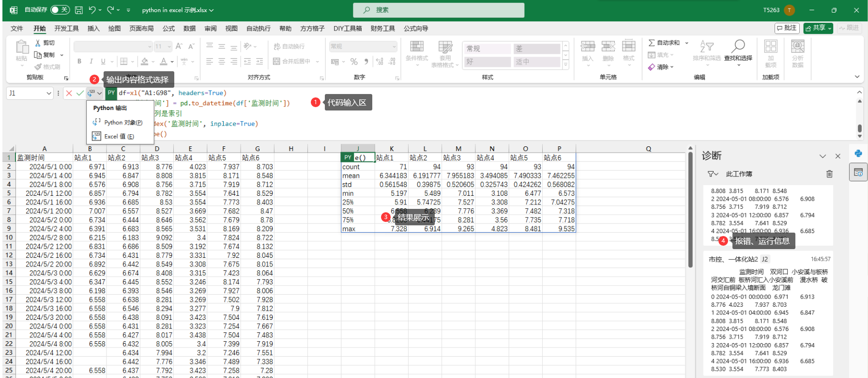868x378 pixels.
Task: Select cell A1 监测时间
Action: [x=44, y=157]
